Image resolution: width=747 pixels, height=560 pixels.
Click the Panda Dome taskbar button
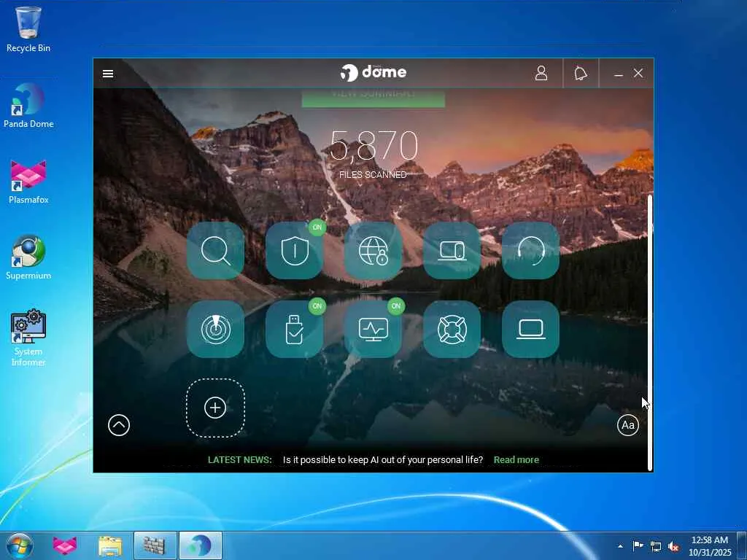tap(200, 545)
